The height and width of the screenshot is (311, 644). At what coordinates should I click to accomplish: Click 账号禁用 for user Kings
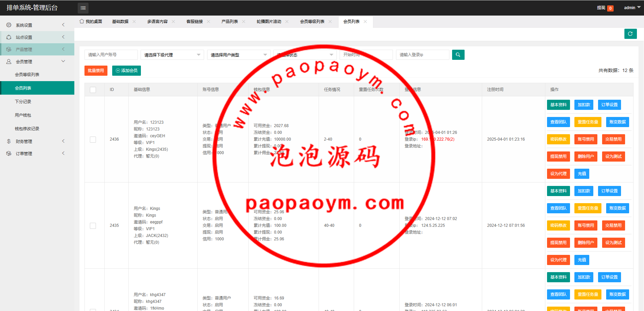586,225
